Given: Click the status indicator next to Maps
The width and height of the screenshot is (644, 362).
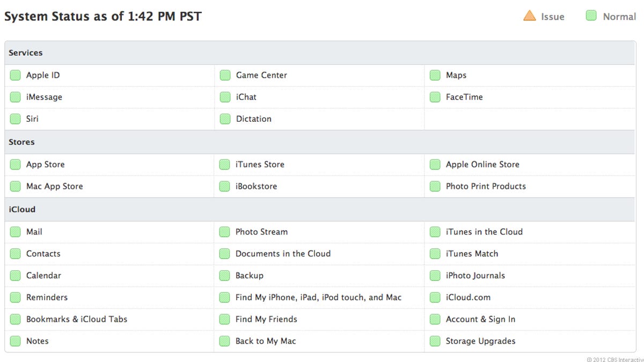Looking at the screenshot, I should pyautogui.click(x=435, y=76).
